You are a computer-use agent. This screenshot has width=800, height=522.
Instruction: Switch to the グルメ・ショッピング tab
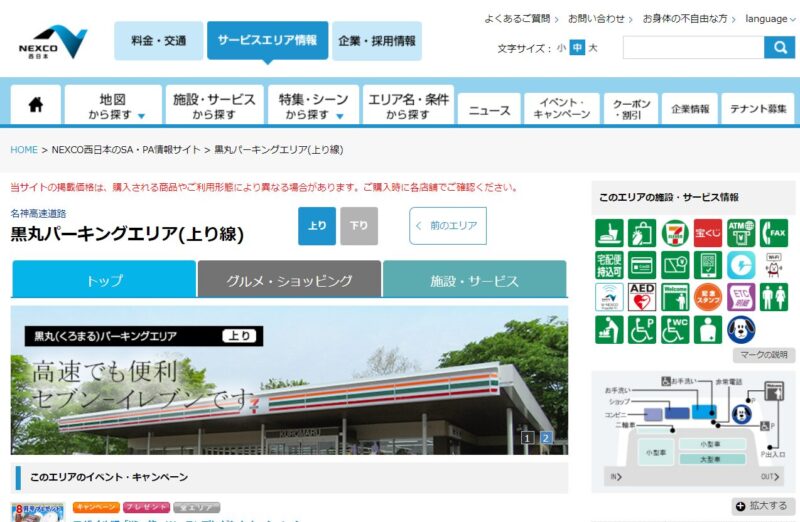(x=289, y=279)
